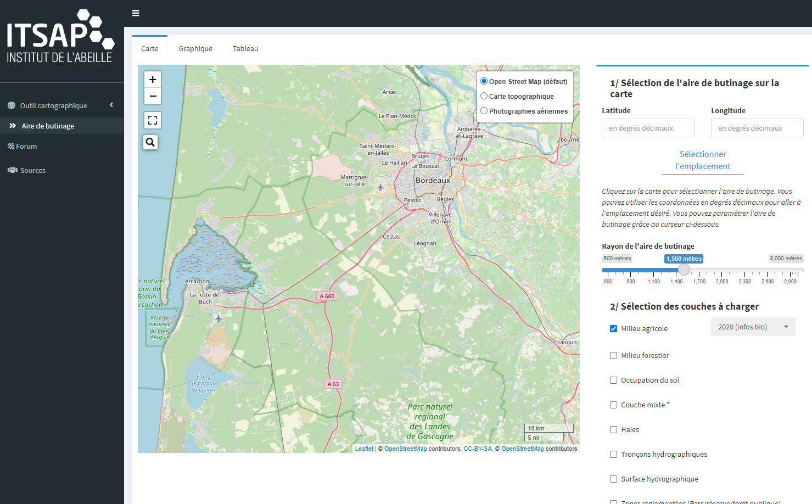Viewport: 812px width, 504px height.
Task: Open the Leaflet attribution link
Action: [x=364, y=449]
